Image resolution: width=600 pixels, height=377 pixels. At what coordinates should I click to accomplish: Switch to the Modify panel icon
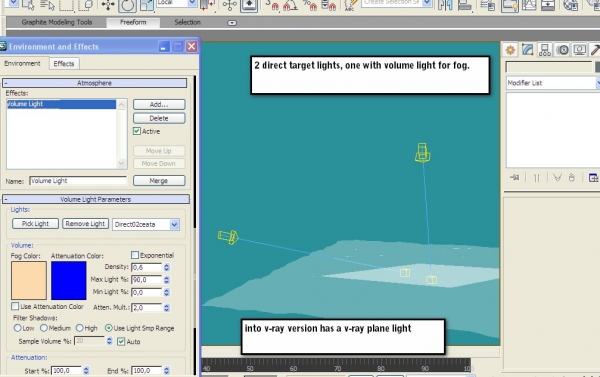click(x=528, y=50)
